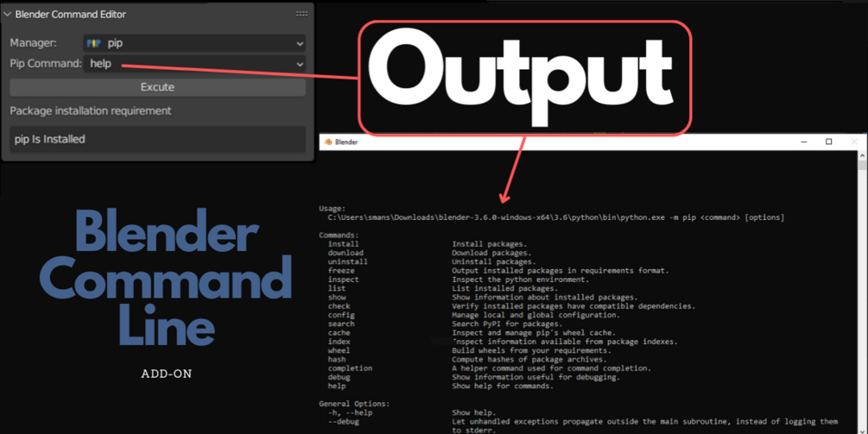Click the Blender console window title text
Viewport: 868px width, 434px height.
(x=346, y=142)
